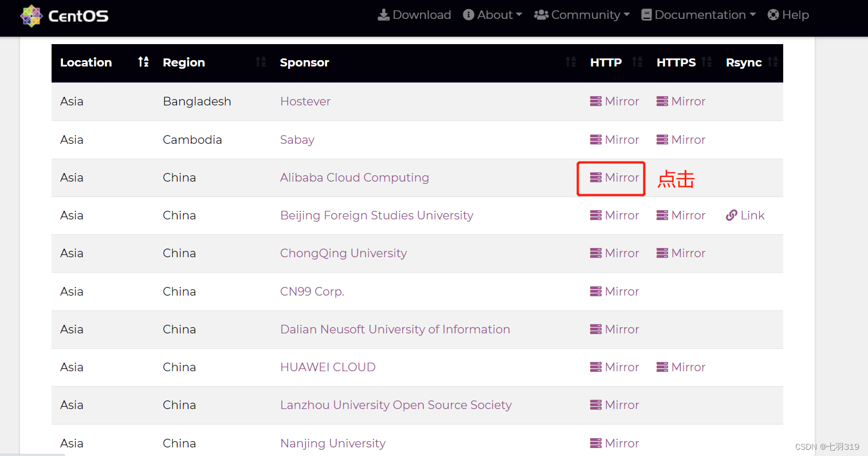Open Alibaba Cloud Computing sponsor link
This screenshot has height=456, width=868.
coord(355,178)
